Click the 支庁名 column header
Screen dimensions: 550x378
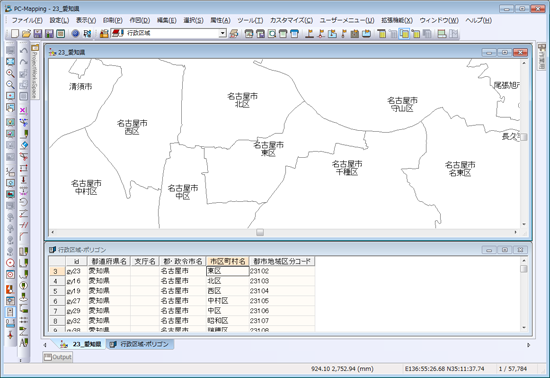tap(145, 261)
